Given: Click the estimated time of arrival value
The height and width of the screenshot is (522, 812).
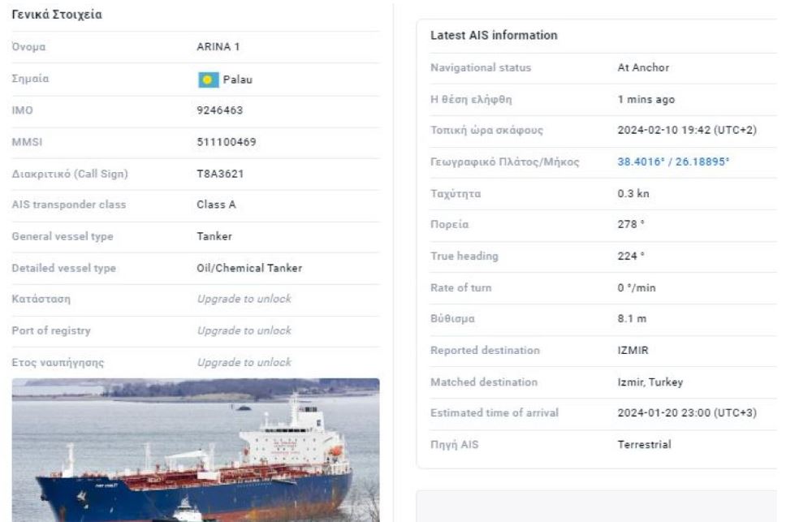Looking at the screenshot, I should pyautogui.click(x=686, y=413).
